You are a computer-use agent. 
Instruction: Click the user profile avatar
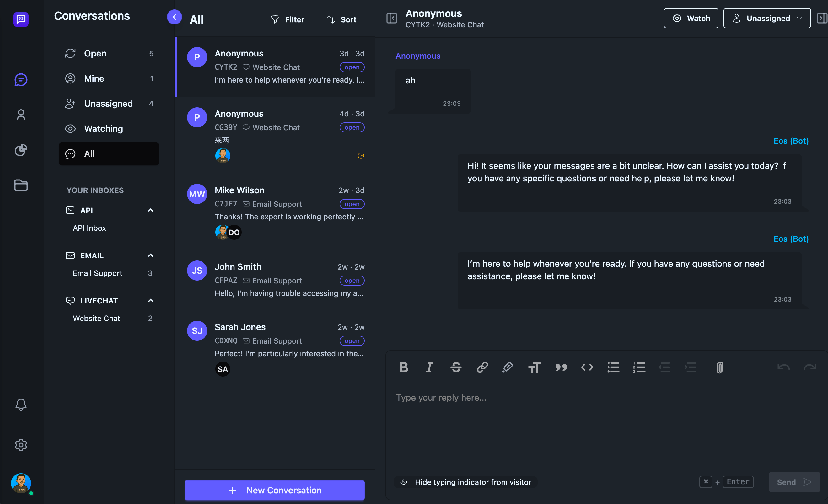point(21,483)
